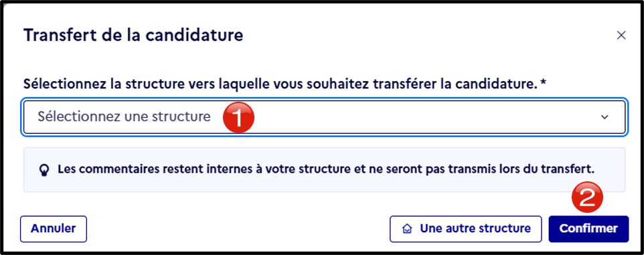The image size is (644, 255).
Task: Confirm the transfer with Confirmer button
Action: coord(588,229)
